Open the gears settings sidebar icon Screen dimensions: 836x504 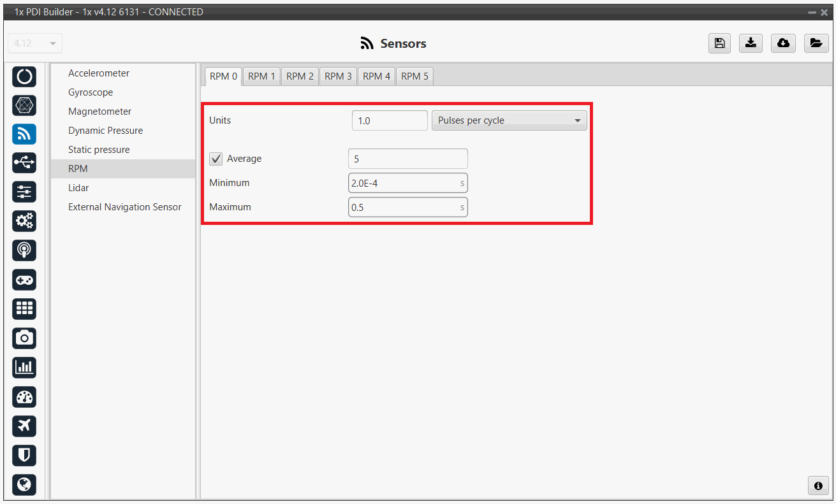[24, 221]
